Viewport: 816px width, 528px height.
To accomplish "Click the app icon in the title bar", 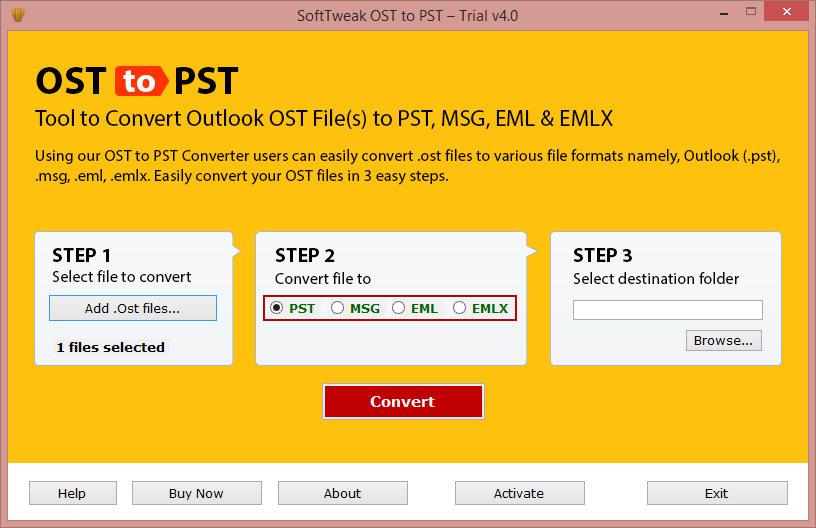I will click(x=17, y=15).
